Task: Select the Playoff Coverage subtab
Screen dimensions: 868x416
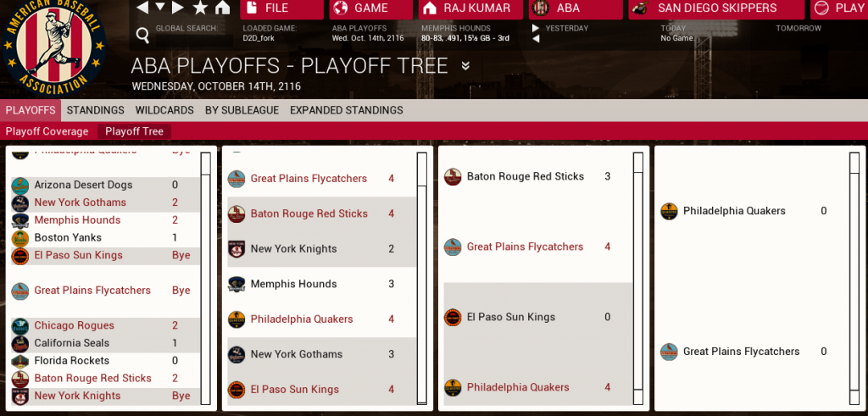Action: click(47, 131)
